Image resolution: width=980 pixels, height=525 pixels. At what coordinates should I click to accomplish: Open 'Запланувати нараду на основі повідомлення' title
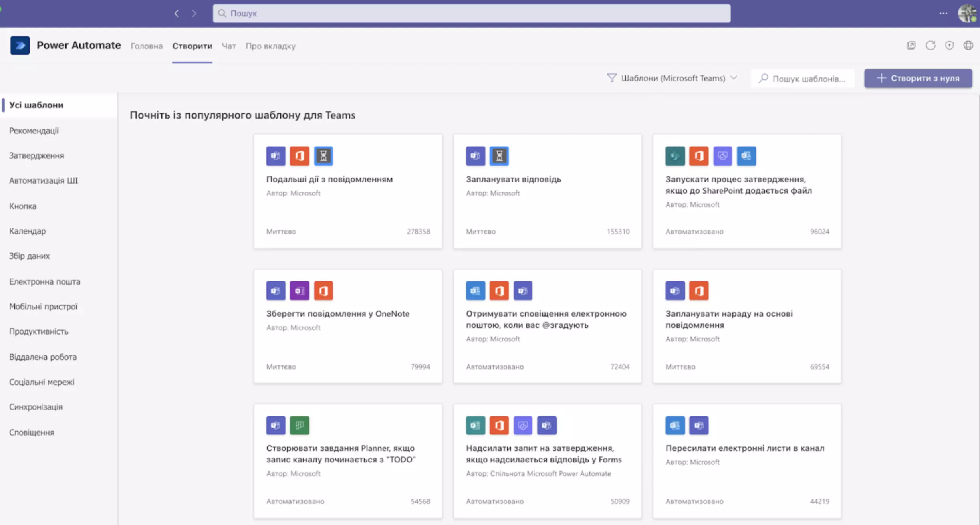pos(729,319)
